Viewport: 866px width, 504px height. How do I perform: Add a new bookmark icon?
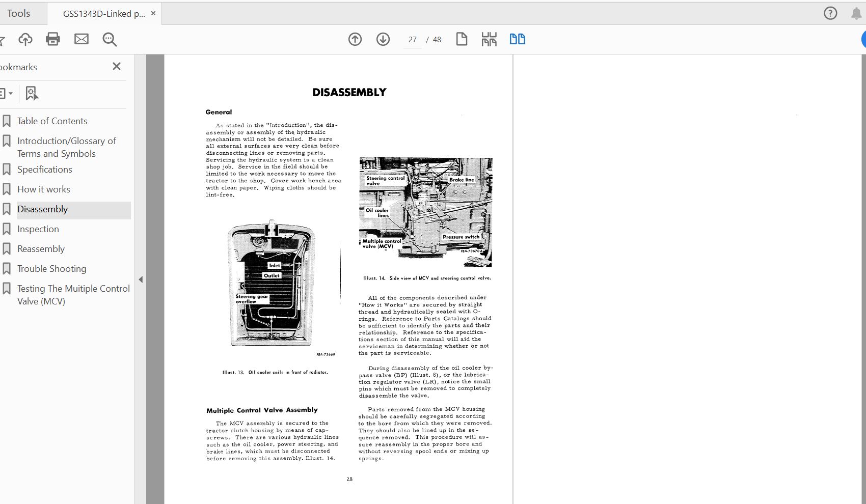pyautogui.click(x=32, y=93)
